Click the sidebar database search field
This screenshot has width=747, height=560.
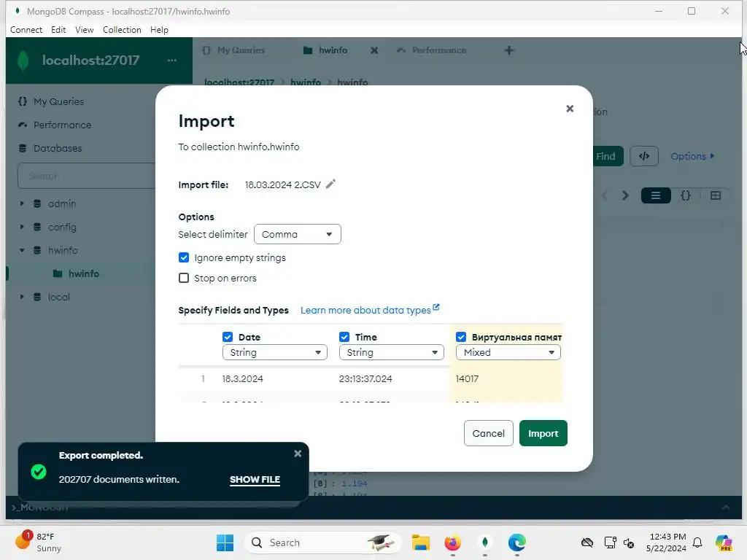point(87,176)
